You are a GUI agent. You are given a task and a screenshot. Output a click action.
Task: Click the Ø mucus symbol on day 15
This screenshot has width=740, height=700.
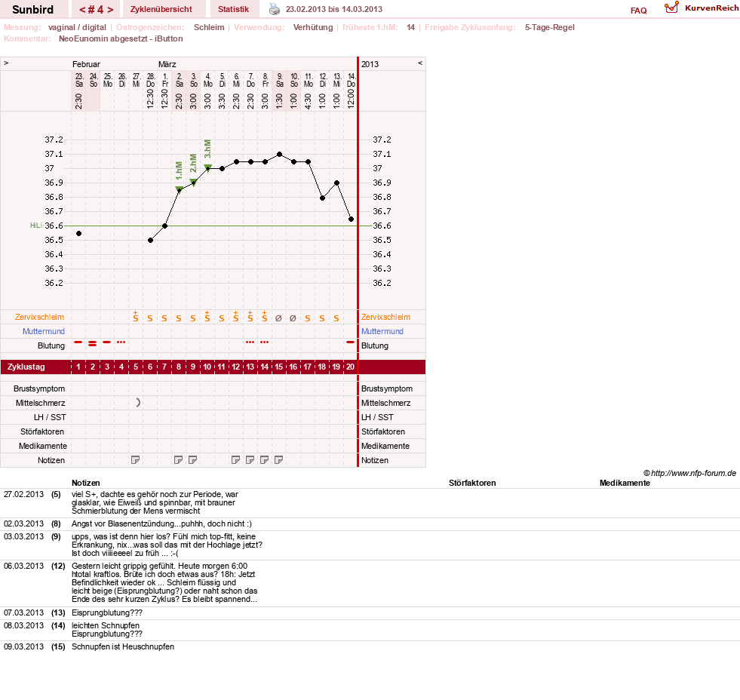(278, 318)
